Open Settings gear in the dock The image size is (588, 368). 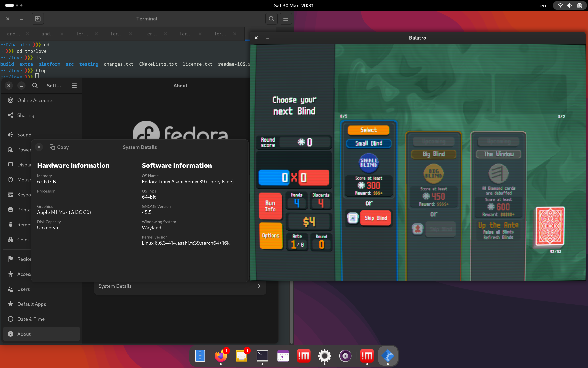[x=325, y=356]
